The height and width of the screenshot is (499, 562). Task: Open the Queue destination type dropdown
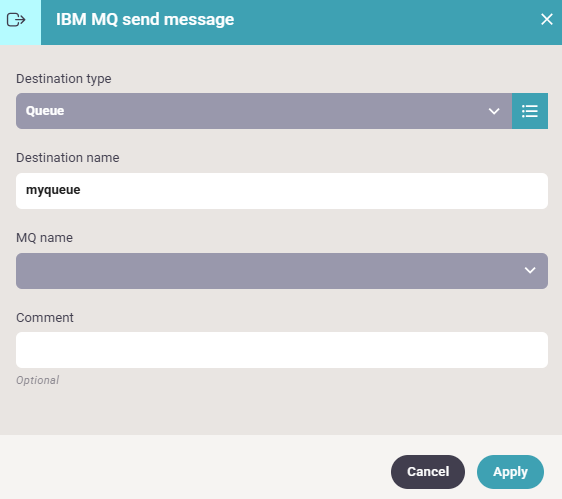coord(264,111)
